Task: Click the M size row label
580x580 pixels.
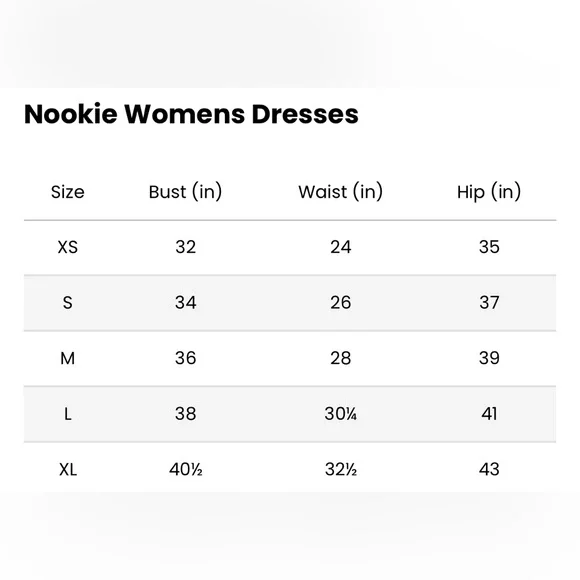Action: (68, 358)
